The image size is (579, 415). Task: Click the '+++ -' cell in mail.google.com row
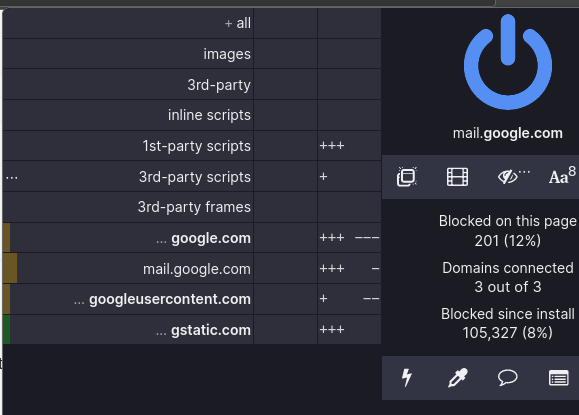(x=349, y=268)
